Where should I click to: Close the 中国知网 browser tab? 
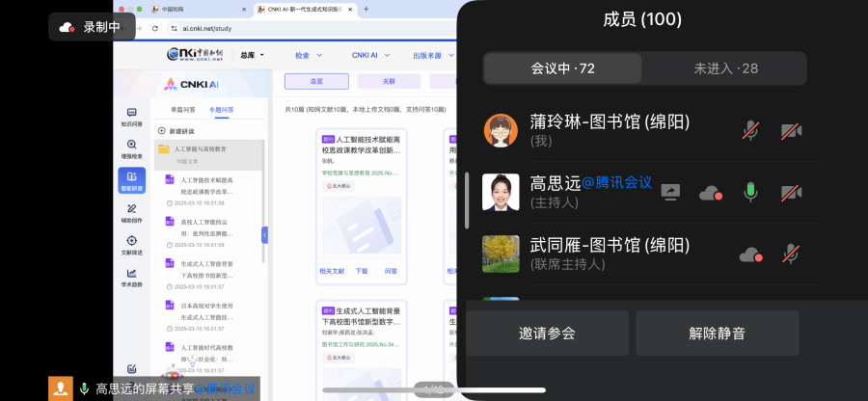(244, 10)
